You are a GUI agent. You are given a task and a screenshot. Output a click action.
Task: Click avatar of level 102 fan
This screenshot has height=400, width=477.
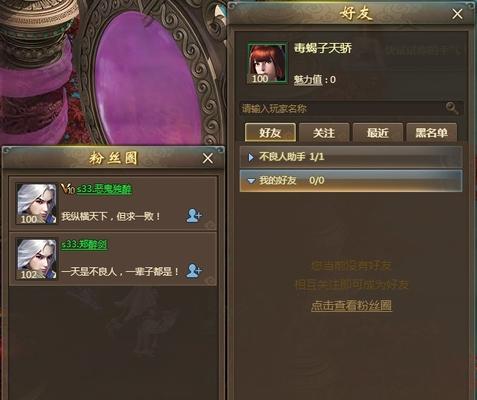37,259
